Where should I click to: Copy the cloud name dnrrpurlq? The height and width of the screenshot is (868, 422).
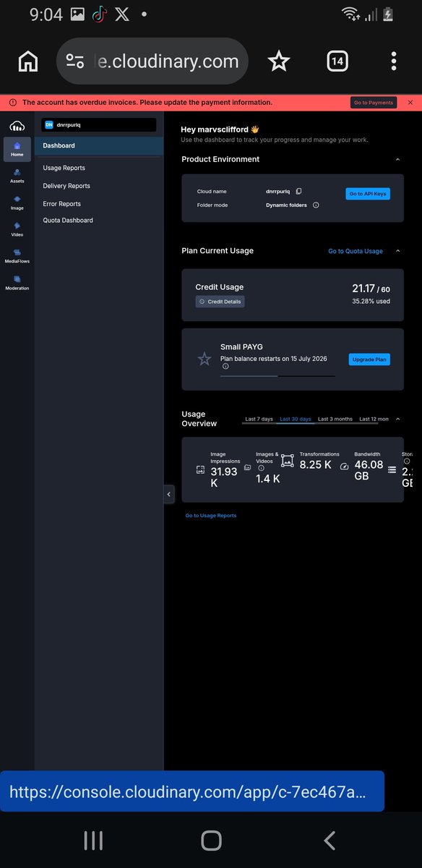(298, 192)
